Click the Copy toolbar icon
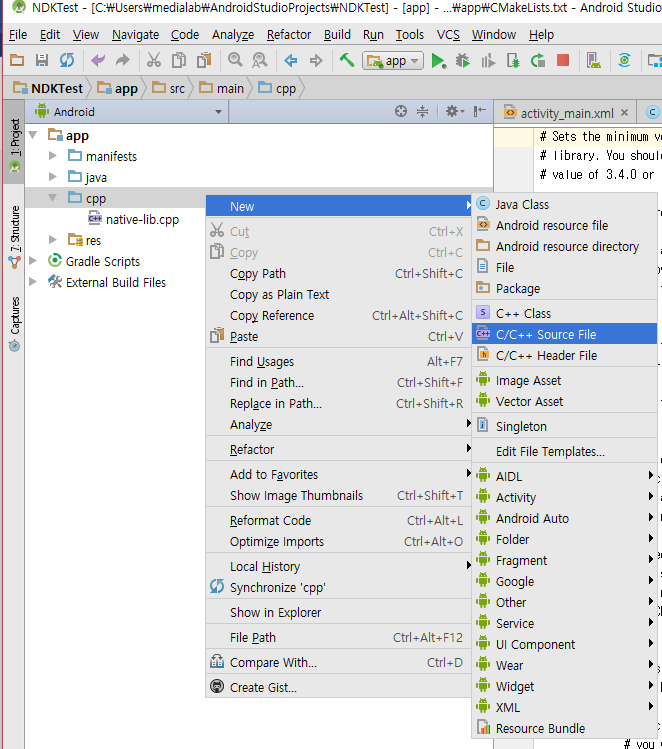This screenshot has height=749, width=662. tap(179, 60)
